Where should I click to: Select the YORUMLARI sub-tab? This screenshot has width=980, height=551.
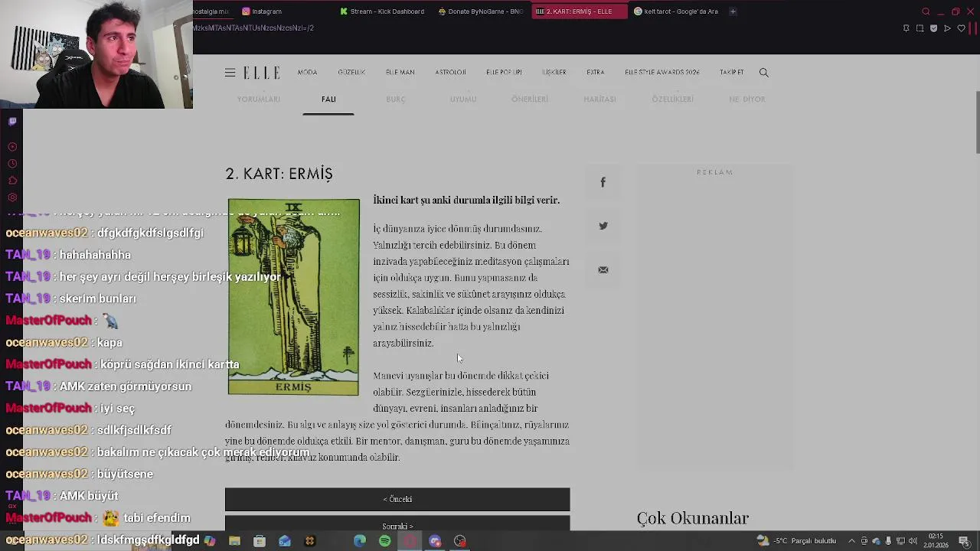click(259, 99)
